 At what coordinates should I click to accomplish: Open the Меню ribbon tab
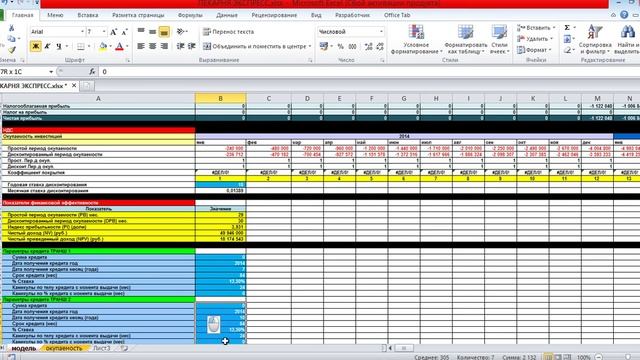pyautogui.click(x=55, y=15)
